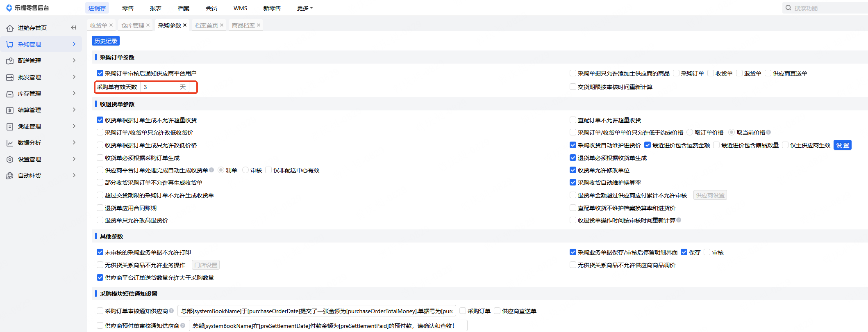Click help icon beside 供应商预付单审核通知供应商
868x332 pixels.
click(x=183, y=325)
